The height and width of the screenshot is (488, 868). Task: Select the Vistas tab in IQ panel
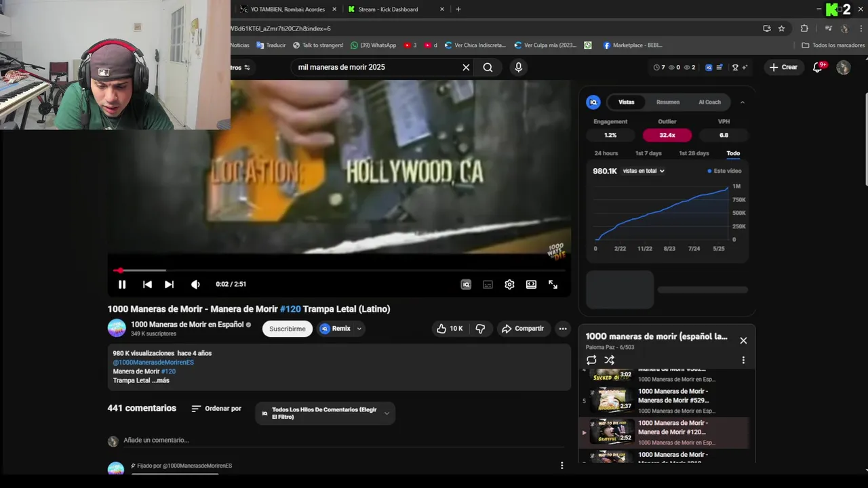(626, 102)
